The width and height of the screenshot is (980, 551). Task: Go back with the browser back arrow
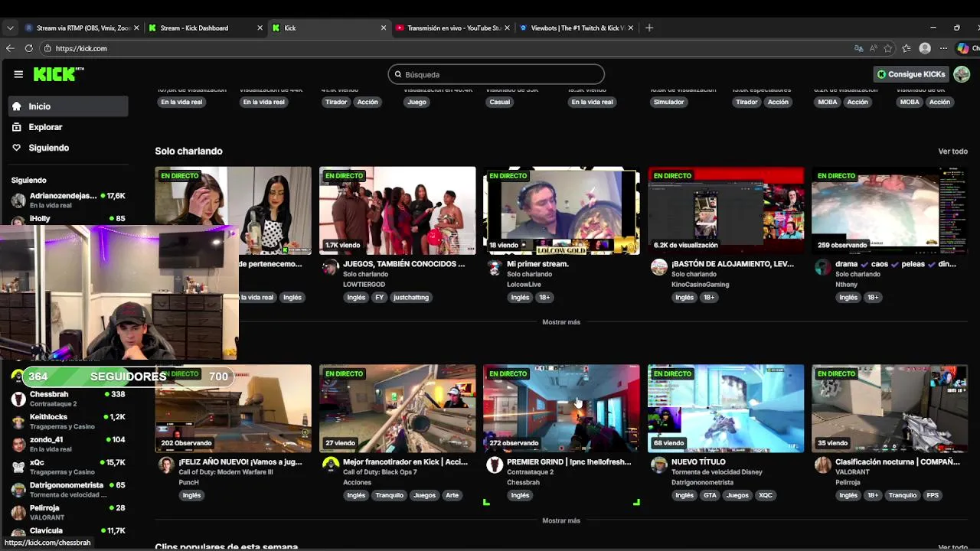pyautogui.click(x=10, y=48)
